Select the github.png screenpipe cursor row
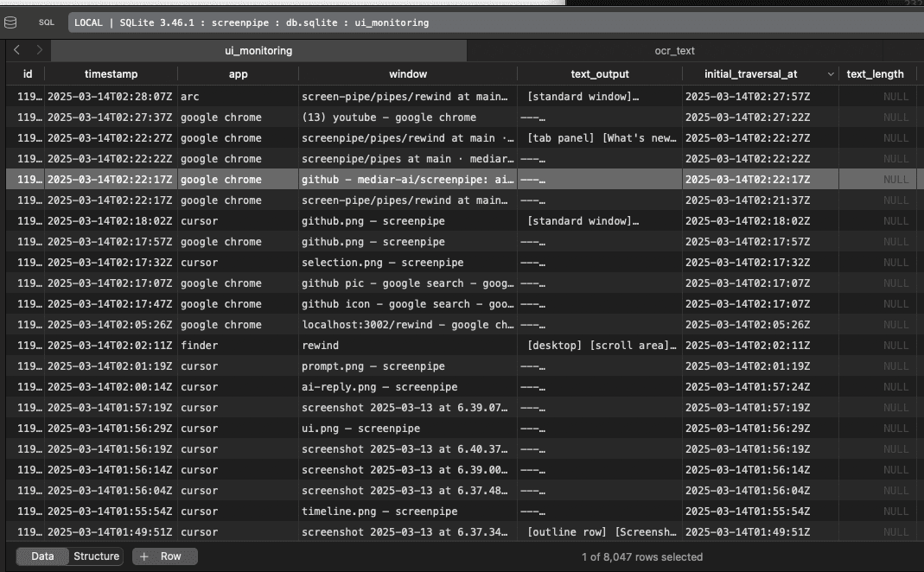924x572 pixels. click(408, 220)
